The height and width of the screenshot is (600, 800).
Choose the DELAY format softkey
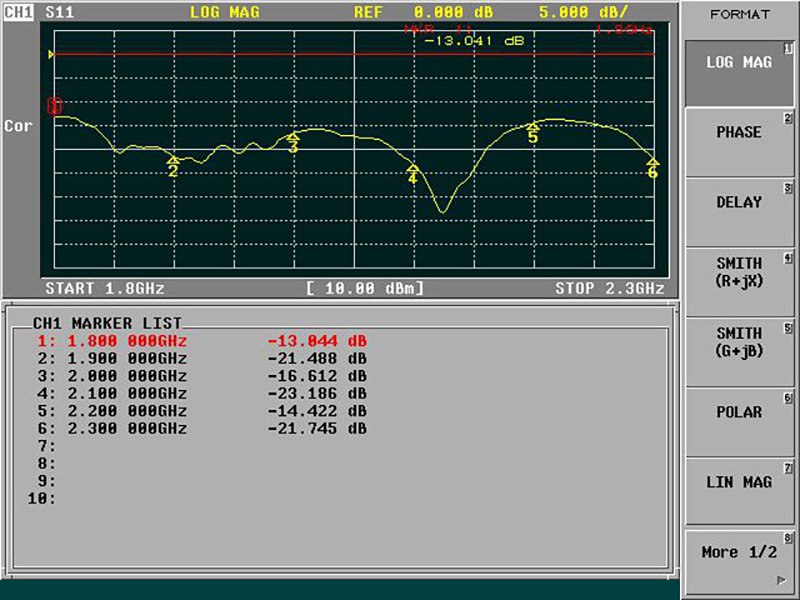tap(739, 203)
